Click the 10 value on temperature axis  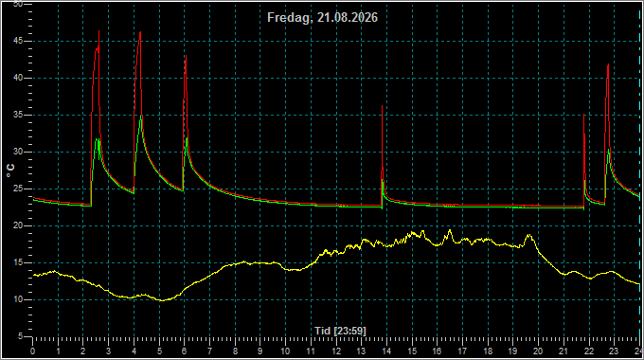click(x=18, y=299)
